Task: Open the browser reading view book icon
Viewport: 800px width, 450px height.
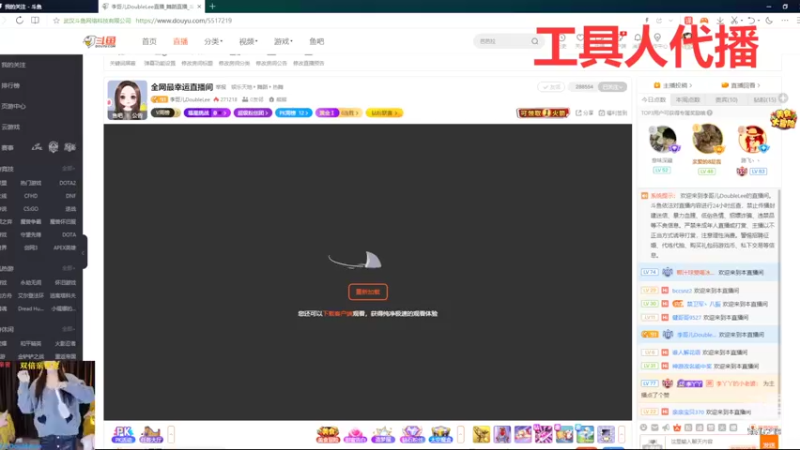Action: [x=35, y=20]
